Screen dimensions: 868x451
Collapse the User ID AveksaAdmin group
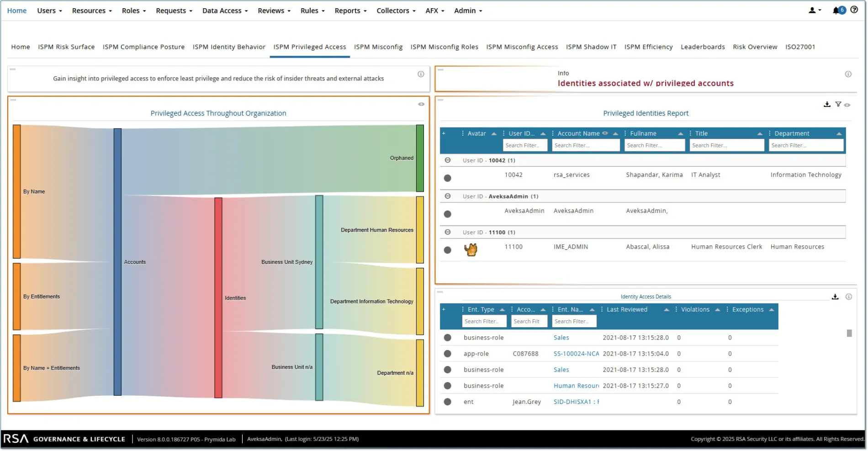click(x=448, y=196)
